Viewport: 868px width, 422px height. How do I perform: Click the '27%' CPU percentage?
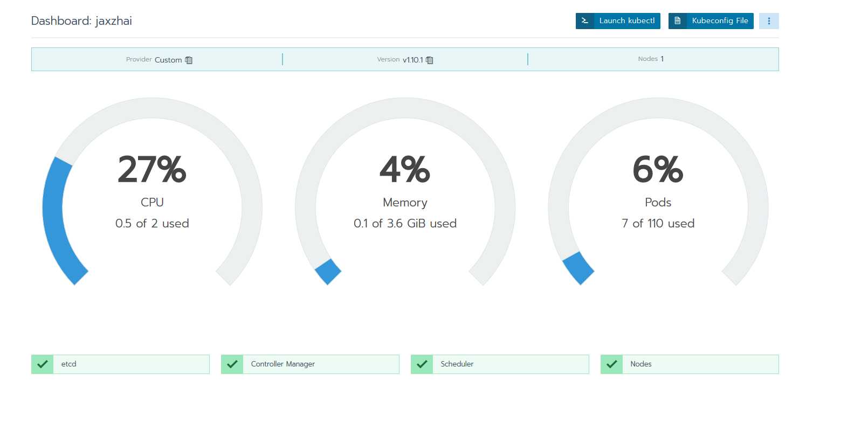tap(152, 169)
